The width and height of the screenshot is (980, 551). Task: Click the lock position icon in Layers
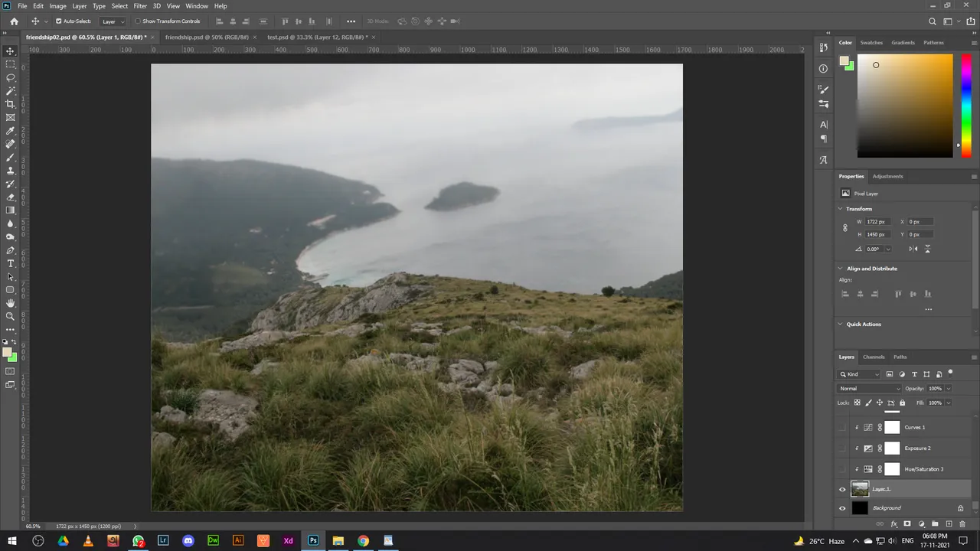[x=880, y=403]
